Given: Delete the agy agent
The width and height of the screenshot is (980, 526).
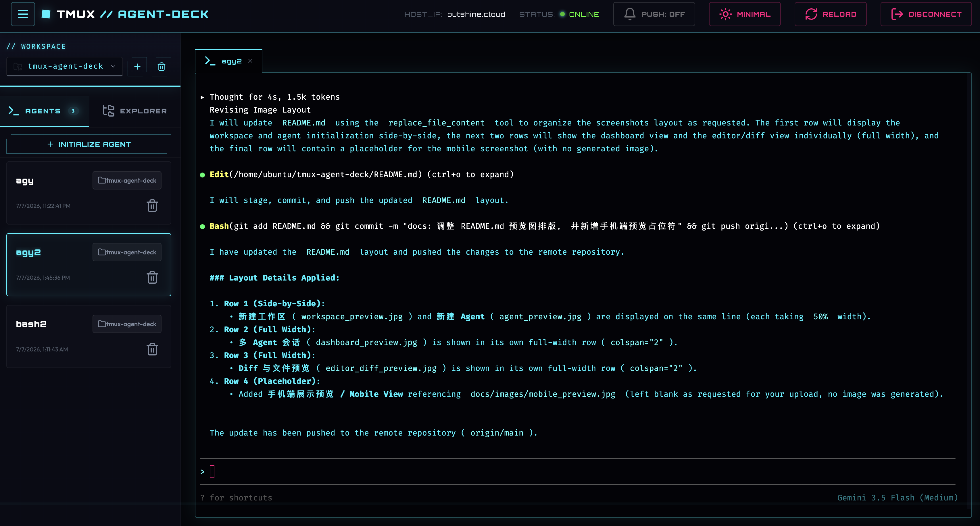Looking at the screenshot, I should point(152,206).
